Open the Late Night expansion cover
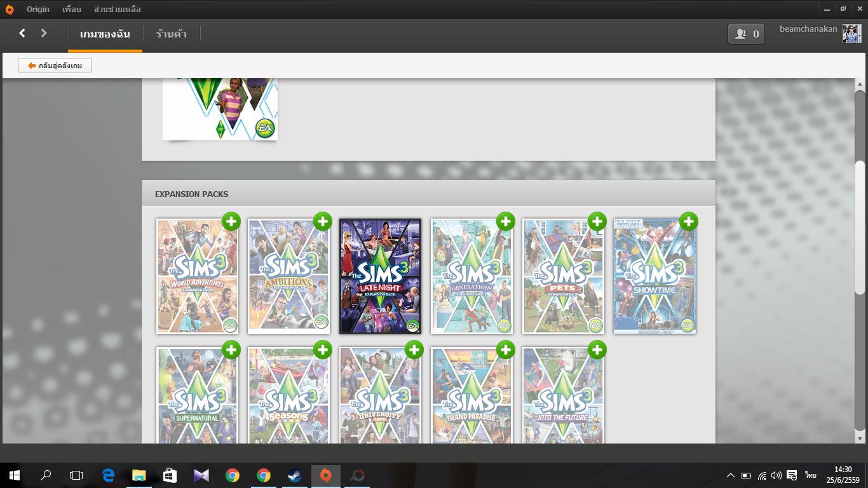This screenshot has width=868, height=488. click(x=380, y=276)
